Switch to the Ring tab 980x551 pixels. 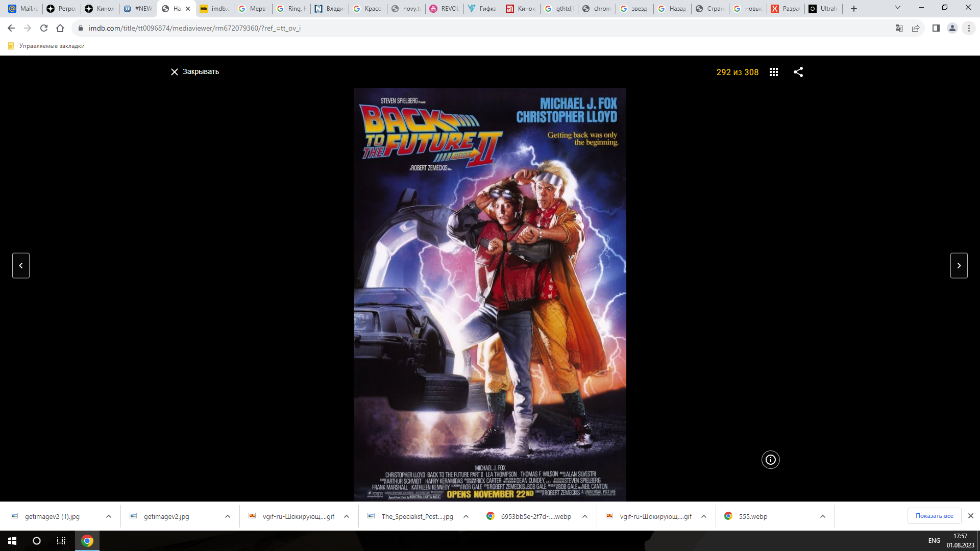(291, 9)
